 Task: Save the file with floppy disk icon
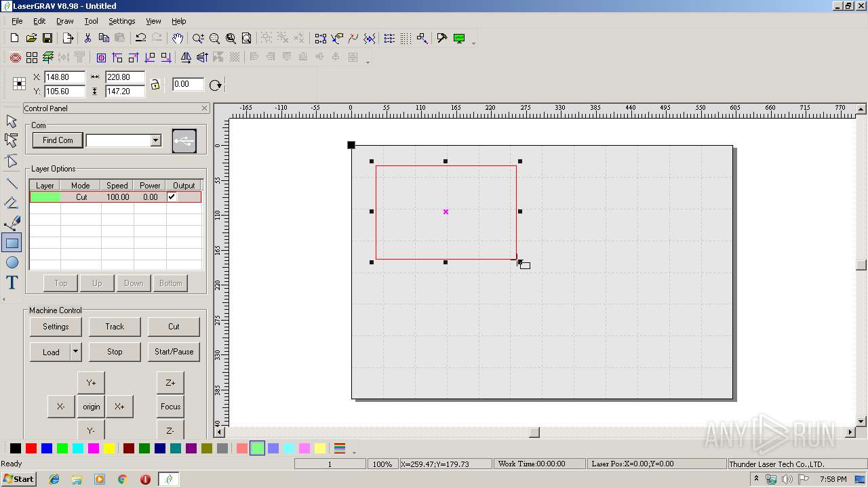point(47,39)
